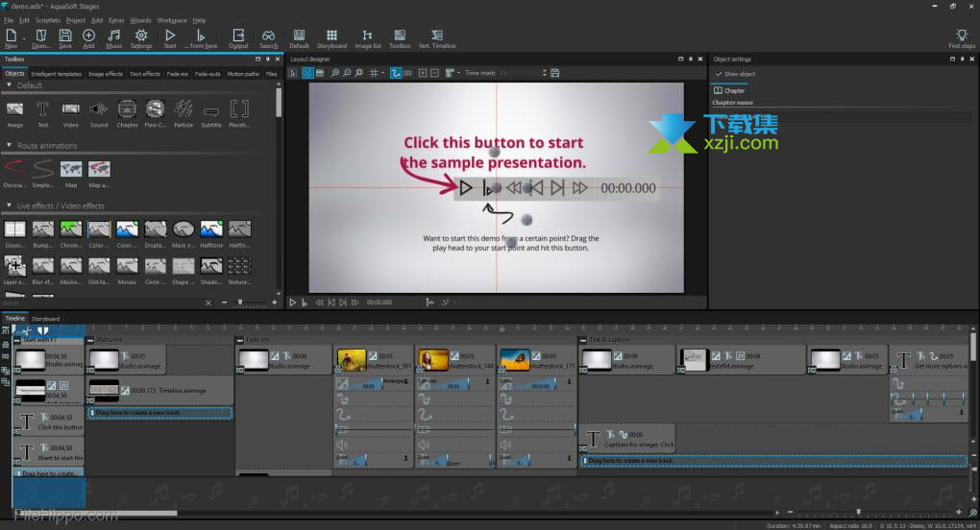
Task: Open the Workspace menu
Action: [172, 20]
